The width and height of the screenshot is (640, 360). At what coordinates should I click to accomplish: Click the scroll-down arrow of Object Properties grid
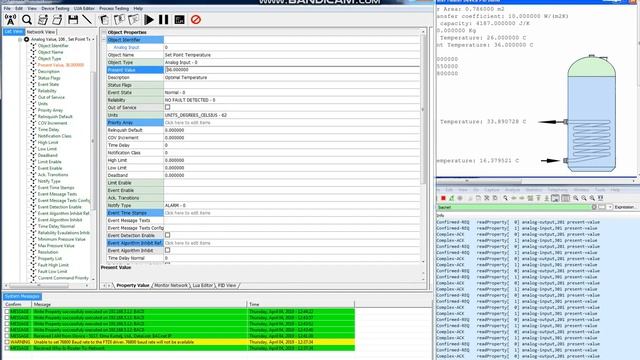423,262
